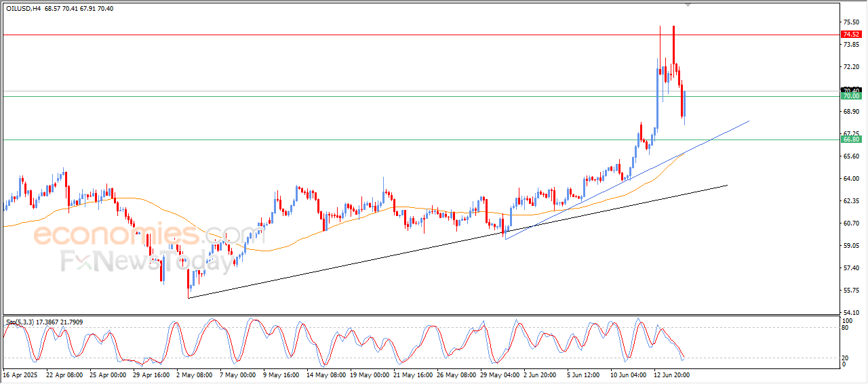The image size is (868, 384).
Task: Click the 5 Jun 12:00 time label
Action: 583,374
